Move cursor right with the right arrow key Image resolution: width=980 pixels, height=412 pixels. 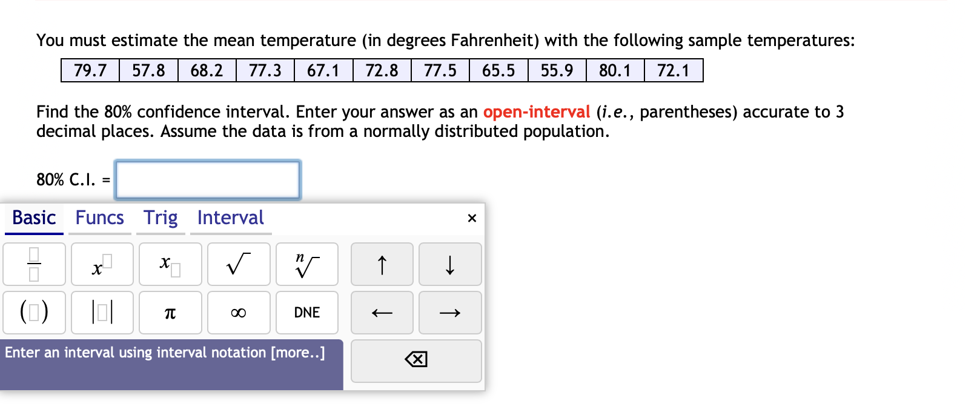point(450,313)
